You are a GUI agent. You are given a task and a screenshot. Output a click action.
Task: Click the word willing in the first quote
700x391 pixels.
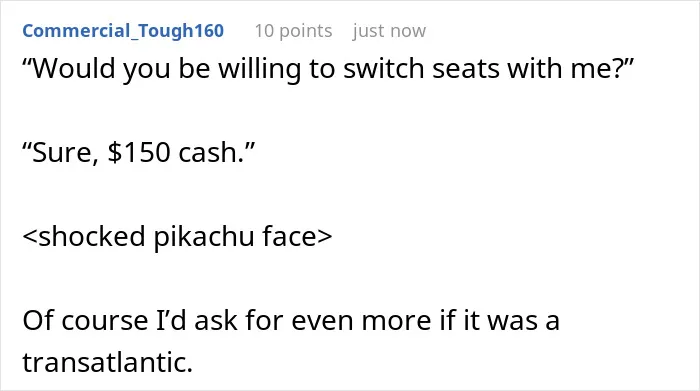(x=259, y=69)
